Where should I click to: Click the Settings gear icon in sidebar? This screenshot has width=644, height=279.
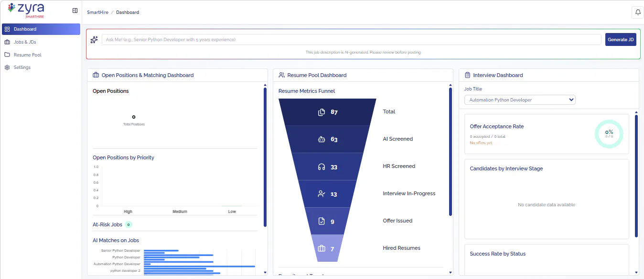point(7,67)
